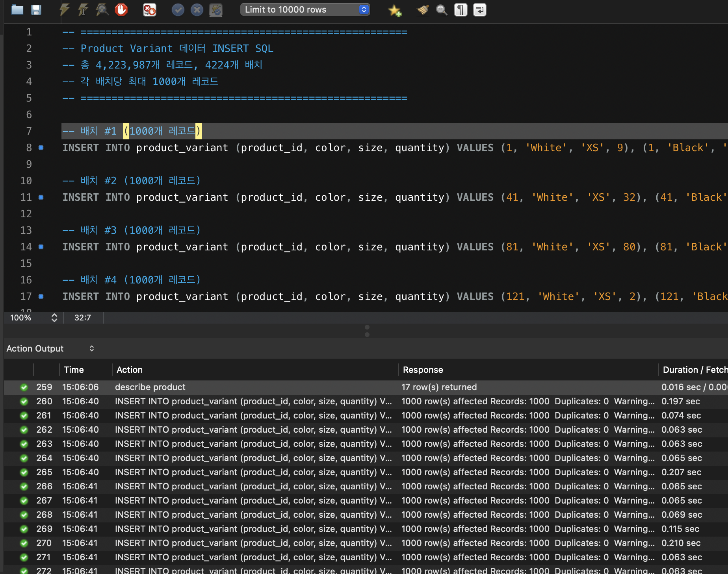This screenshot has width=728, height=574.
Task: Select the INSERT action in output row 268
Action: point(253,515)
